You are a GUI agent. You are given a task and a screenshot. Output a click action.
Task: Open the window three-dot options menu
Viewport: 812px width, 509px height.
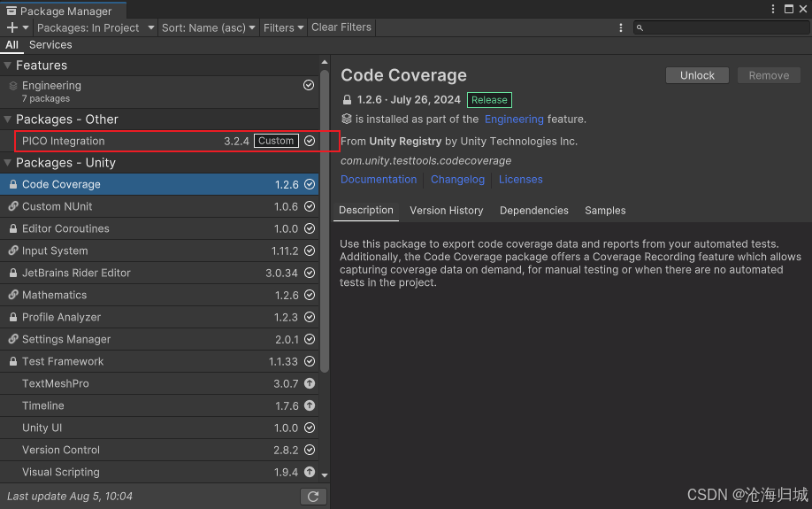773,9
